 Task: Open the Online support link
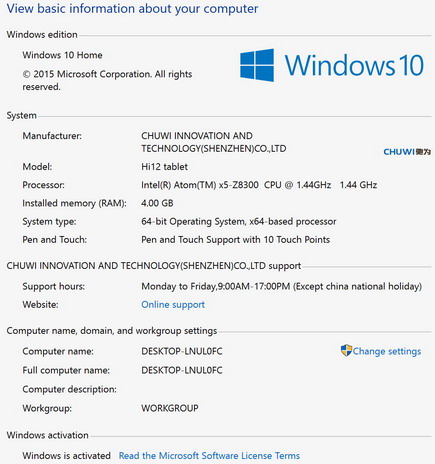click(173, 305)
